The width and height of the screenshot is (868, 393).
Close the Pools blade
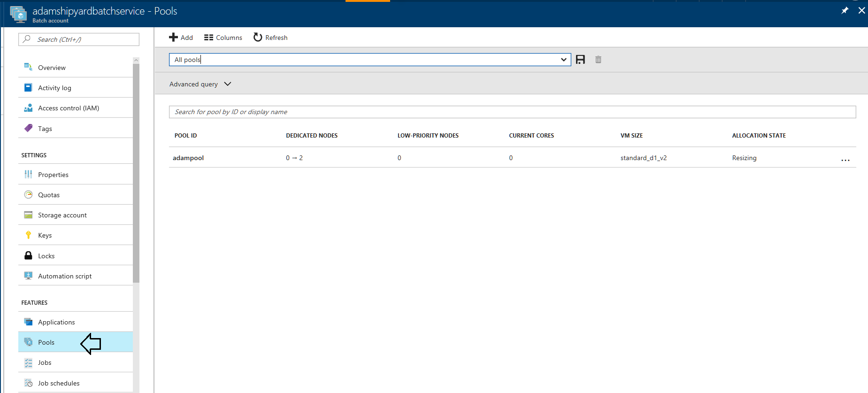click(861, 10)
